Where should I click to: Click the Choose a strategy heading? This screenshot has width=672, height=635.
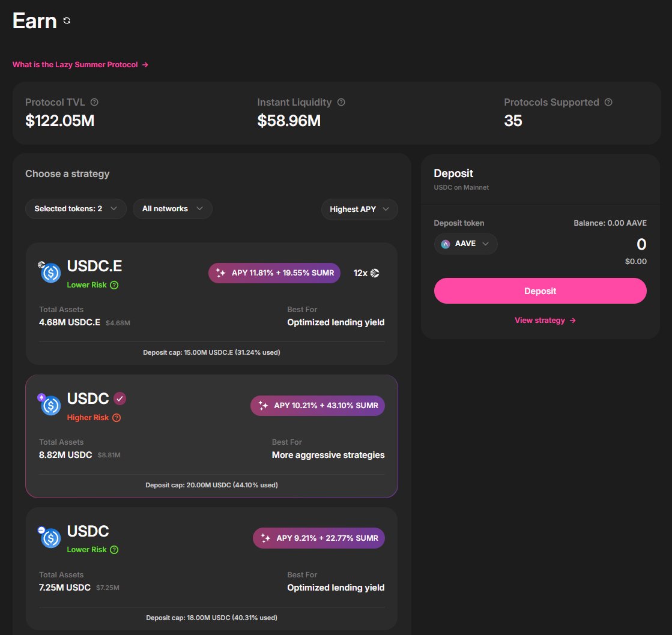pyautogui.click(x=67, y=174)
